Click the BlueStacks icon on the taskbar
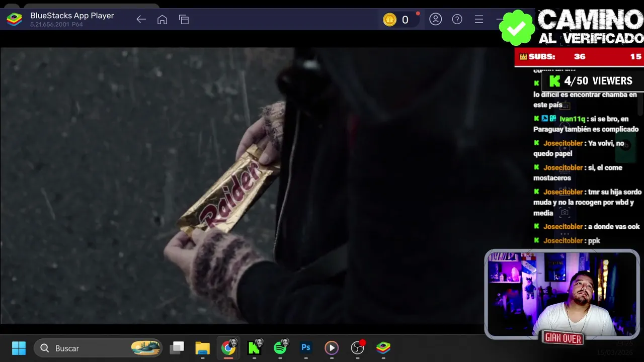The height and width of the screenshot is (362, 644). coord(383,348)
